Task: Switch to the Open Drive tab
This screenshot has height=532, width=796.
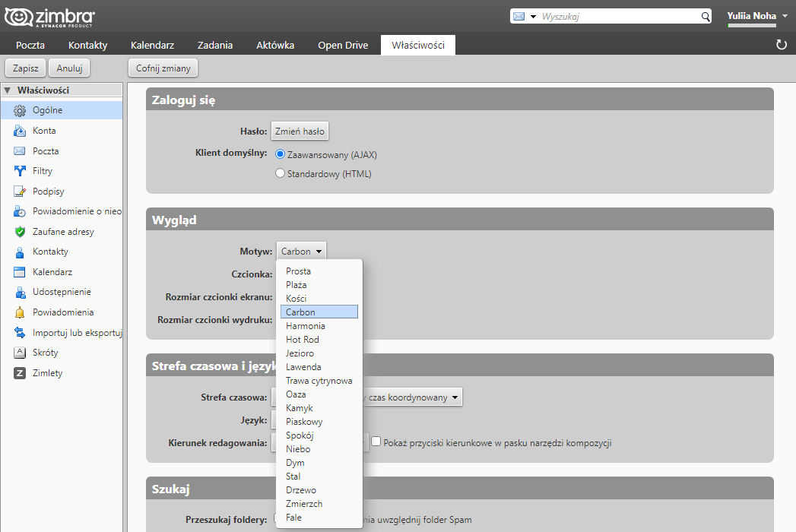Action: coord(343,45)
